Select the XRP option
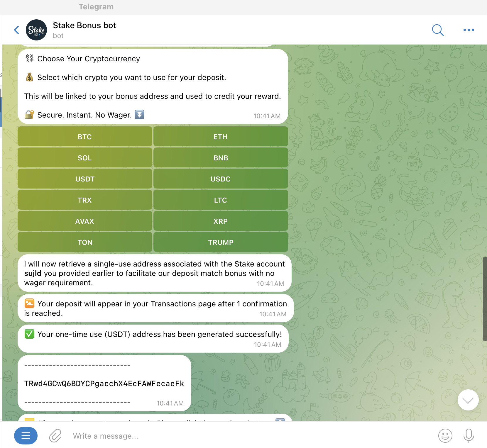The image size is (487, 448). tap(221, 221)
